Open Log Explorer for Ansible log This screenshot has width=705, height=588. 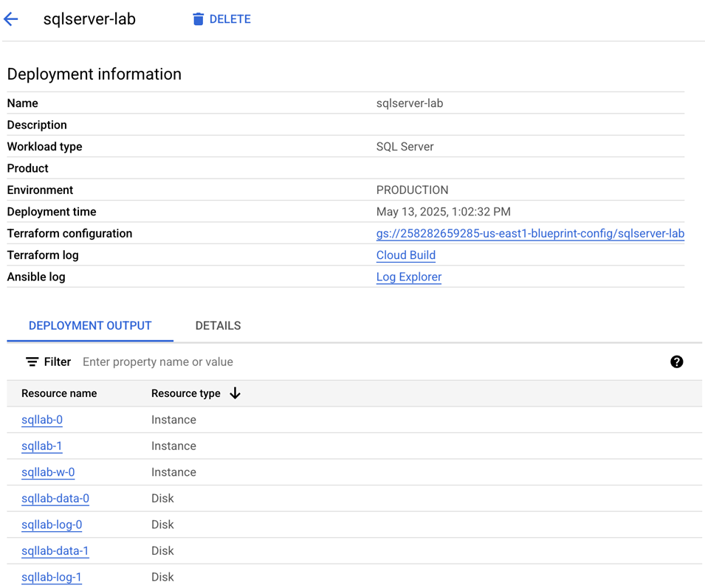point(408,277)
